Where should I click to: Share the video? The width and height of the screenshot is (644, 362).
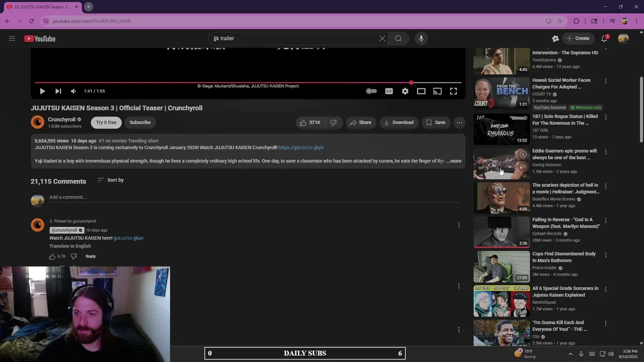(360, 122)
